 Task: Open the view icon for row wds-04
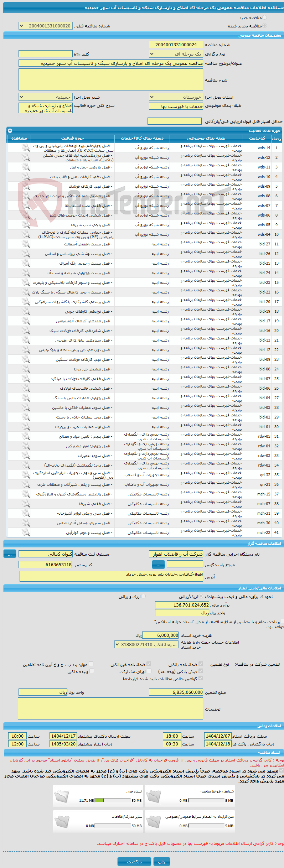26,234
